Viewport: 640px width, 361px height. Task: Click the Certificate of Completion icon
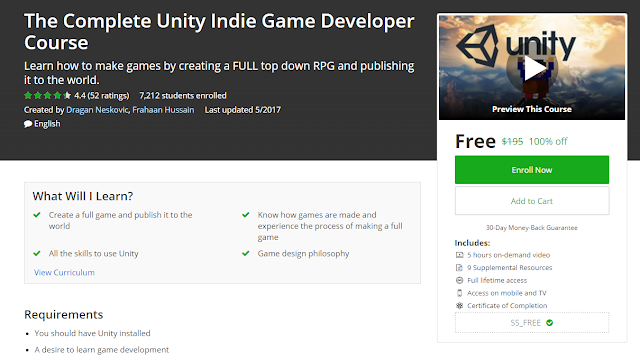click(460, 305)
